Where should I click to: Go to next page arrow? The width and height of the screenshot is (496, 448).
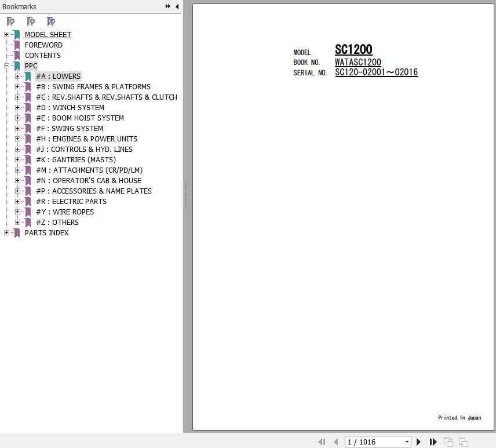[418, 442]
